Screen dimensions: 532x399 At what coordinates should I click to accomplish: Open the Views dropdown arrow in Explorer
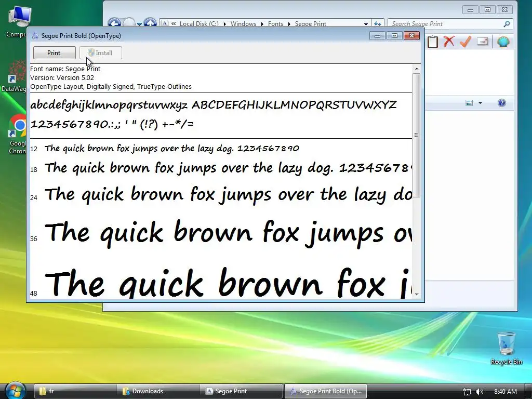(x=480, y=103)
